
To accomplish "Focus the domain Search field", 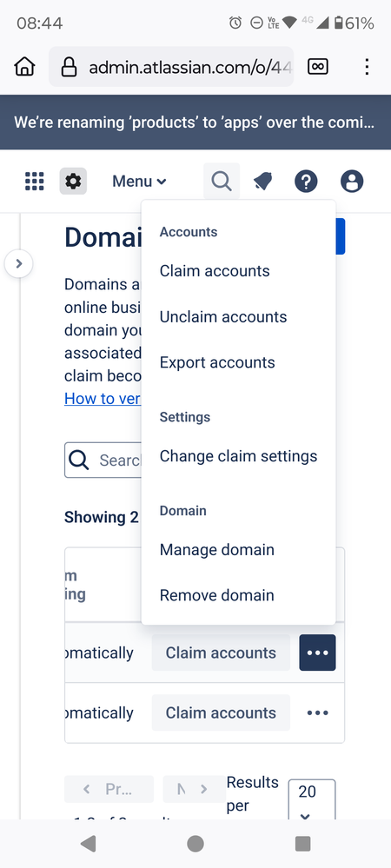I will pos(103,460).
